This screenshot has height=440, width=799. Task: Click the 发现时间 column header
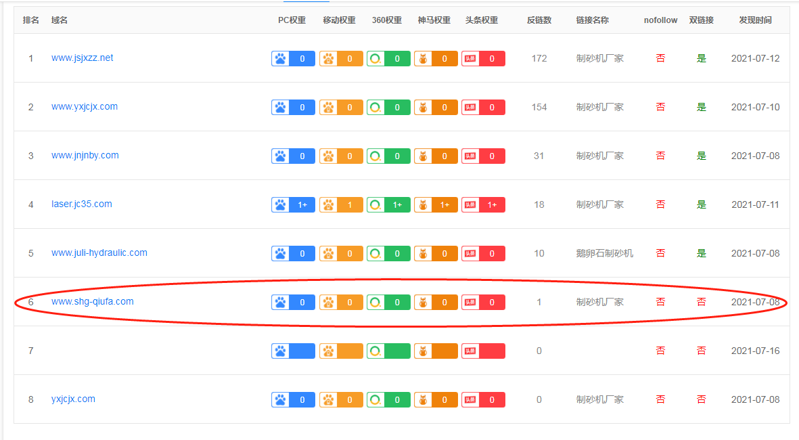click(755, 20)
